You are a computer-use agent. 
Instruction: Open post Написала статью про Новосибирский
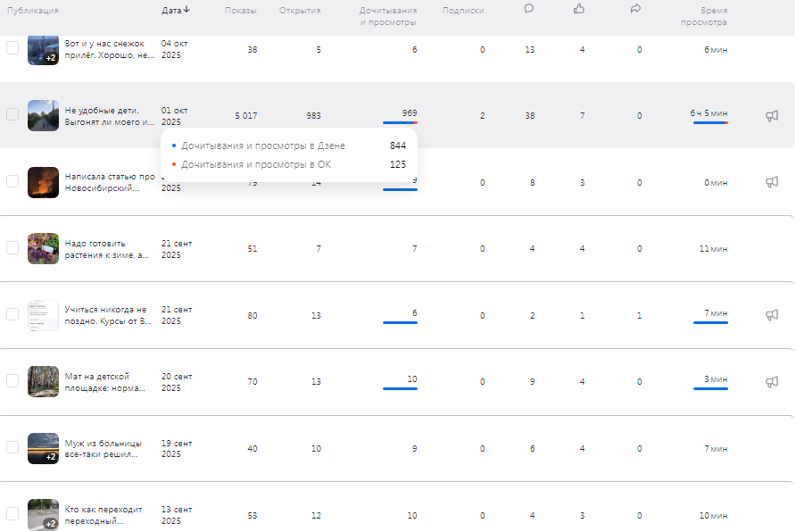(110, 182)
